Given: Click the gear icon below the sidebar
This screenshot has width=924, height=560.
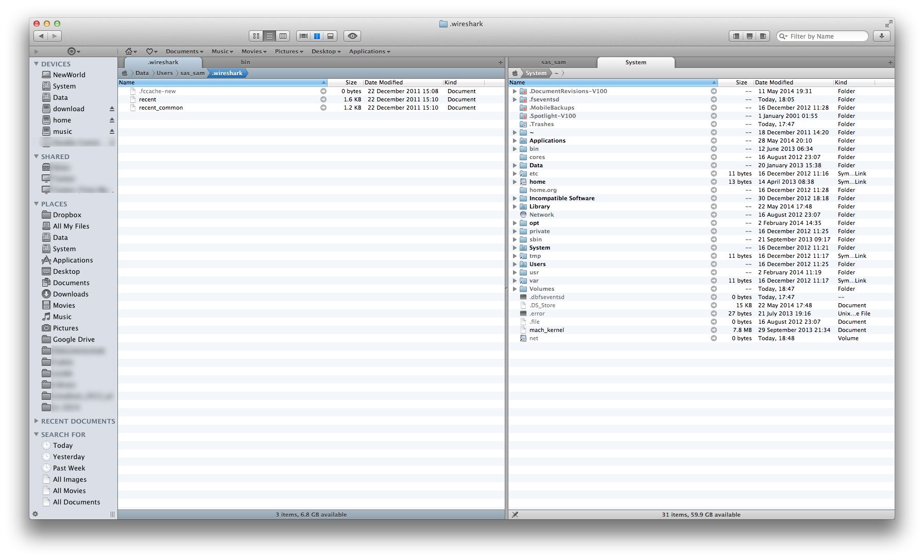Looking at the screenshot, I should pos(35,514).
